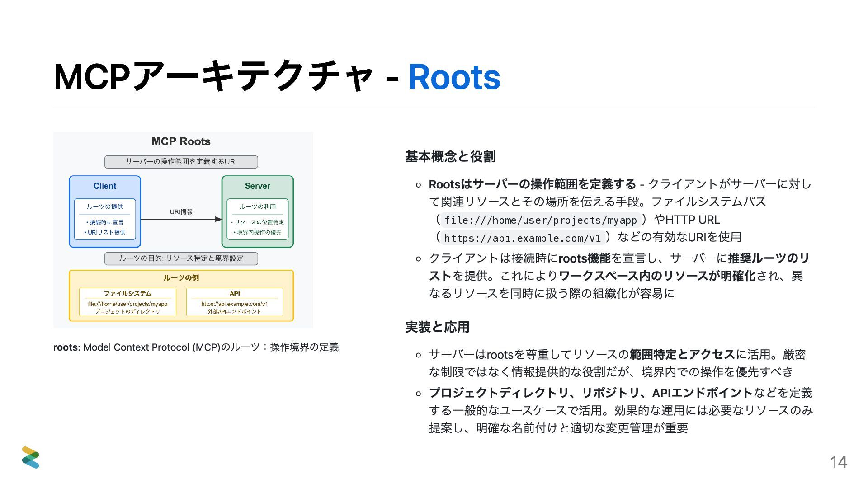Click the Client box in the diagram
Screen dimensions: 868x488
pos(104,186)
